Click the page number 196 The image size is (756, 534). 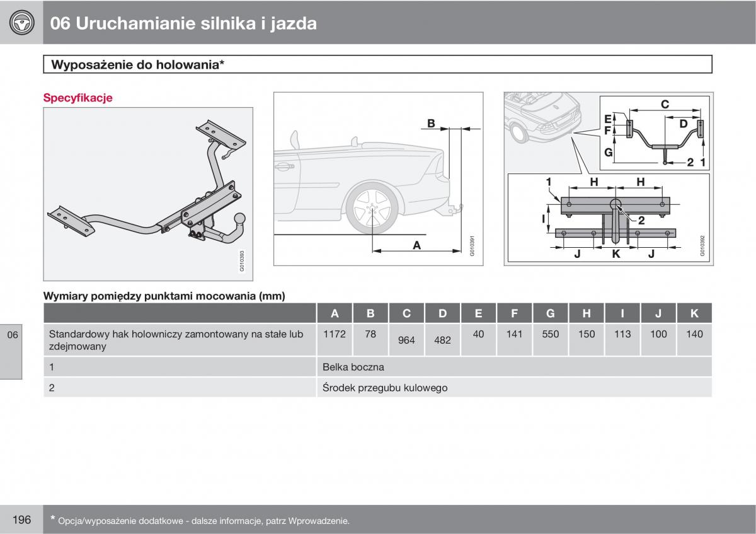click(21, 519)
